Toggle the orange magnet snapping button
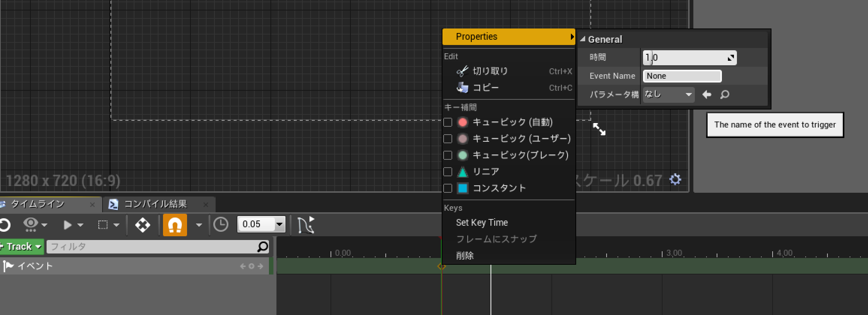Viewport: 868px width, 315px height. pos(175,225)
